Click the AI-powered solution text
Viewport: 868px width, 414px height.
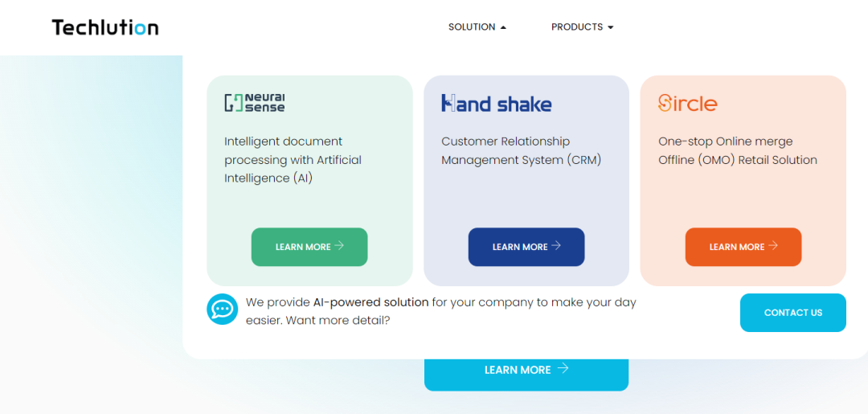tap(371, 302)
